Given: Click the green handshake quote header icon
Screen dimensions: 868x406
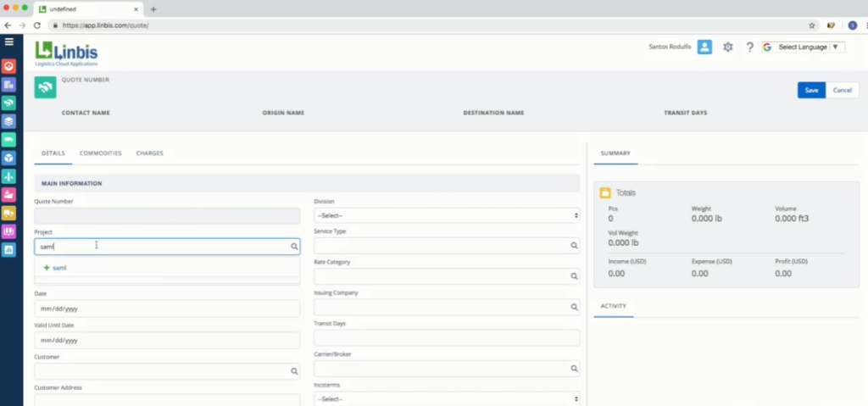Looking at the screenshot, I should [46, 87].
